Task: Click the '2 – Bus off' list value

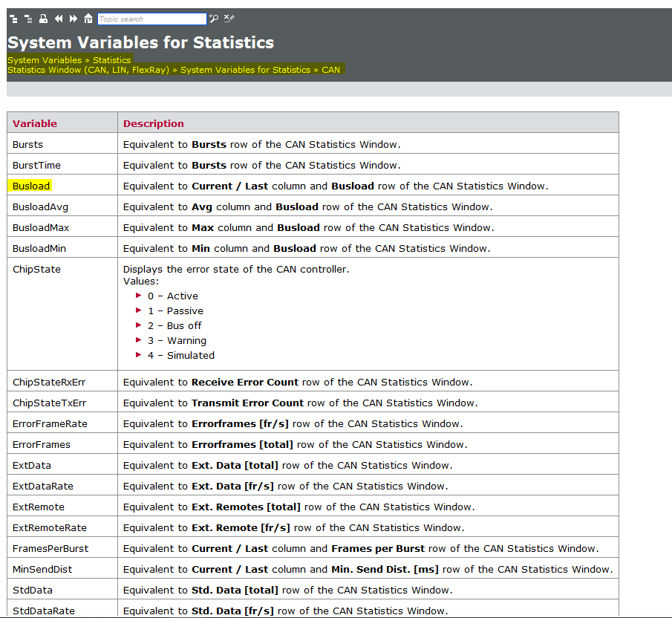Action: click(174, 326)
